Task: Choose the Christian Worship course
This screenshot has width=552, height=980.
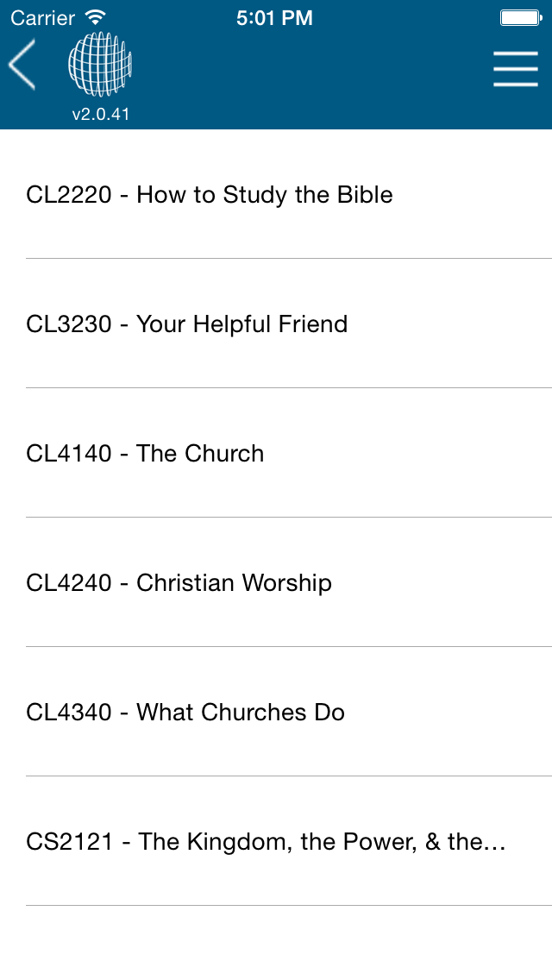Action: coord(234,583)
